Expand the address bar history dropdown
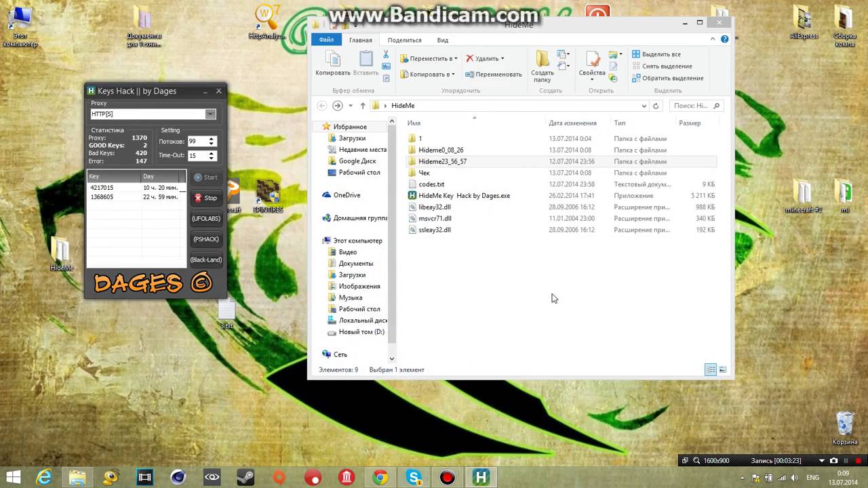The height and width of the screenshot is (488, 868). pyautogui.click(x=644, y=106)
